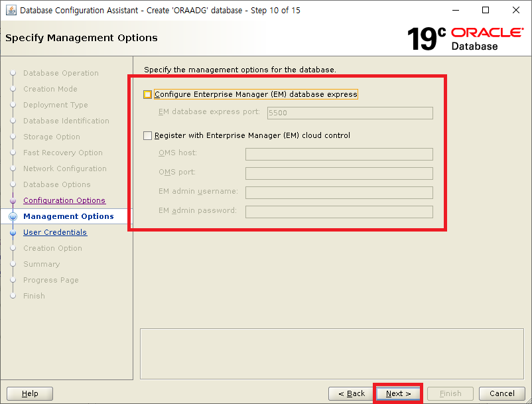Click the Database Options step label
532x404 pixels.
[56, 185]
